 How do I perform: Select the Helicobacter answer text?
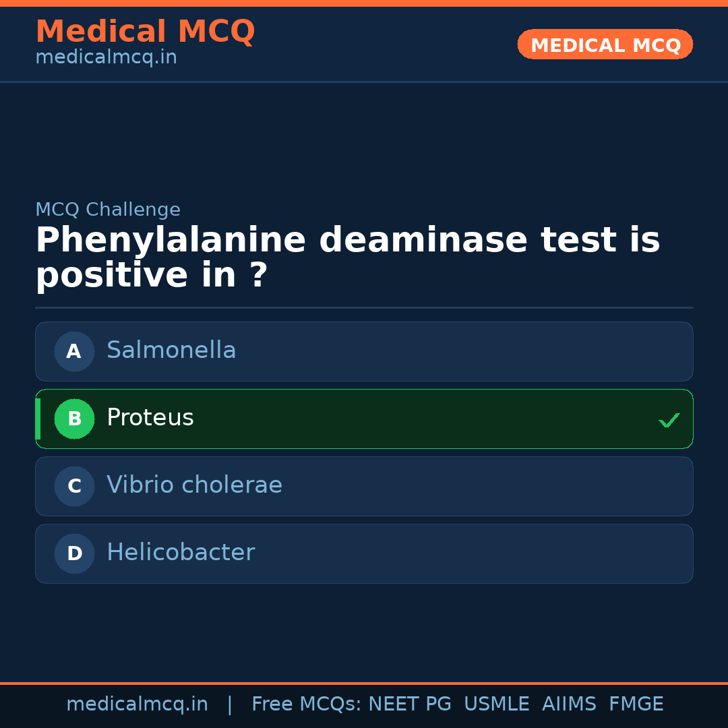(x=181, y=553)
